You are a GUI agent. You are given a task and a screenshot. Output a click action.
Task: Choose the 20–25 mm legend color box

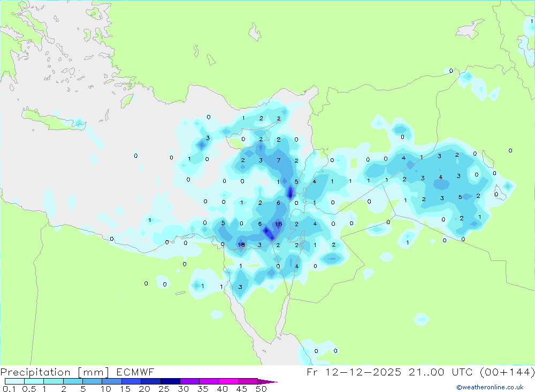click(x=151, y=381)
